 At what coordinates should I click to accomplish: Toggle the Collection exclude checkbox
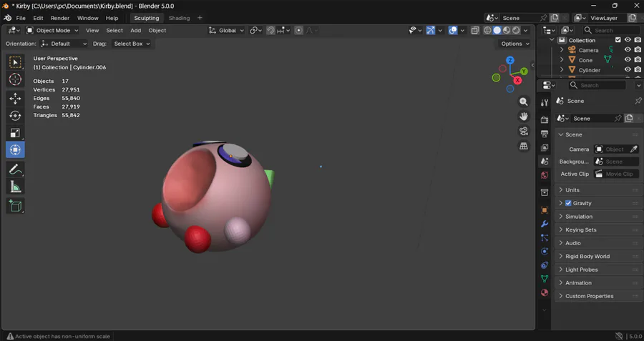coord(618,40)
